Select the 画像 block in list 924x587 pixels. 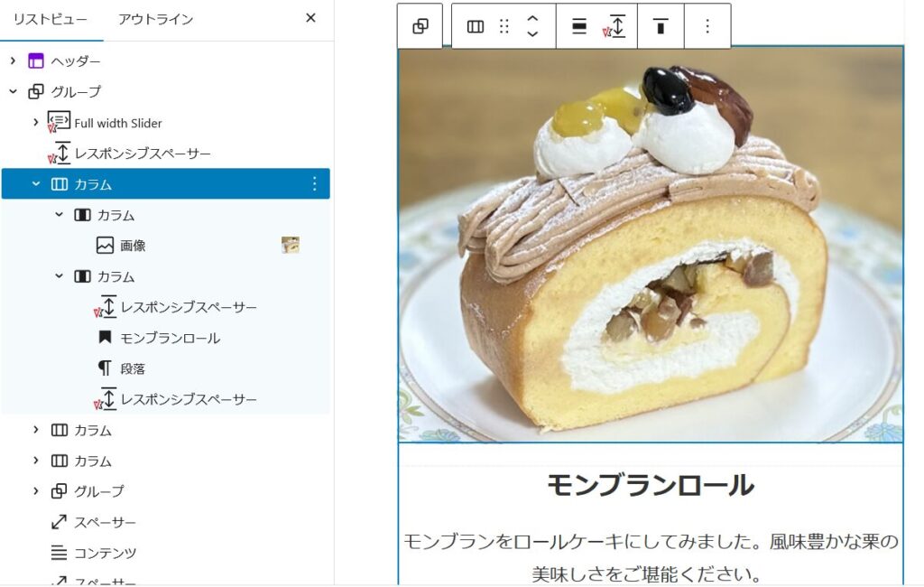pos(133,246)
